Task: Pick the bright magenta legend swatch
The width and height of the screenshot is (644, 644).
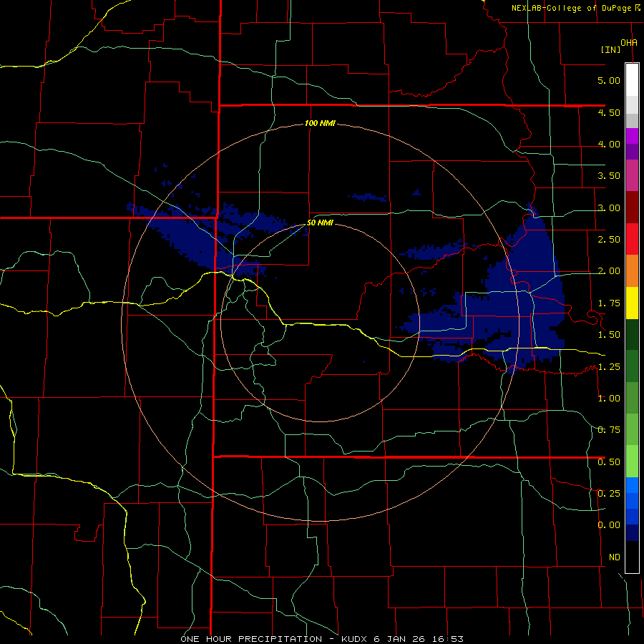Action: point(632,136)
